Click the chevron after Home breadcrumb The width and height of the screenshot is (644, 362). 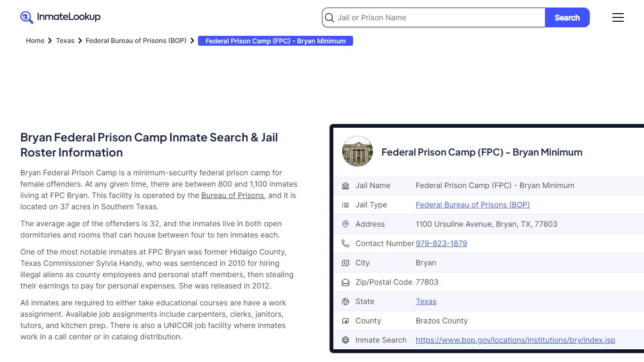(50, 41)
